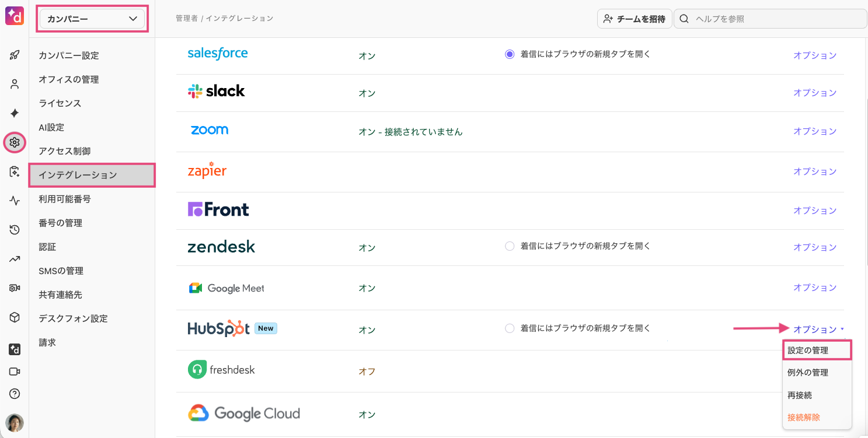
Task: Open the AI sparkle icon in sidebar
Action: [15, 113]
